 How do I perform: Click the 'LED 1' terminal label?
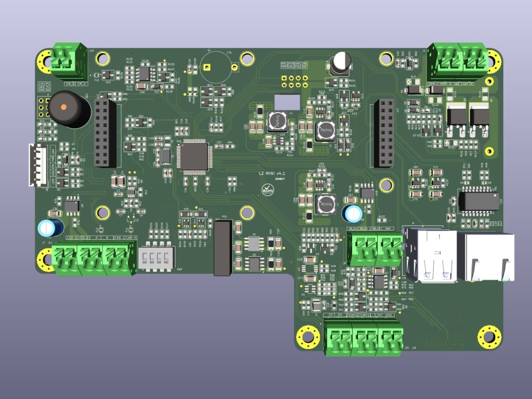72,238
